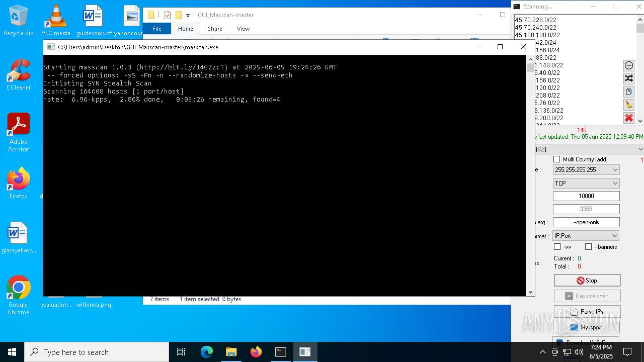Click the console scrollbar down arrow

pyautogui.click(x=530, y=292)
